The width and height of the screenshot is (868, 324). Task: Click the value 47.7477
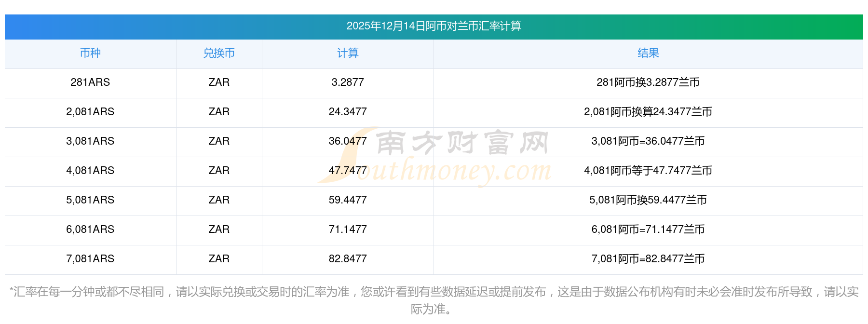point(348,171)
